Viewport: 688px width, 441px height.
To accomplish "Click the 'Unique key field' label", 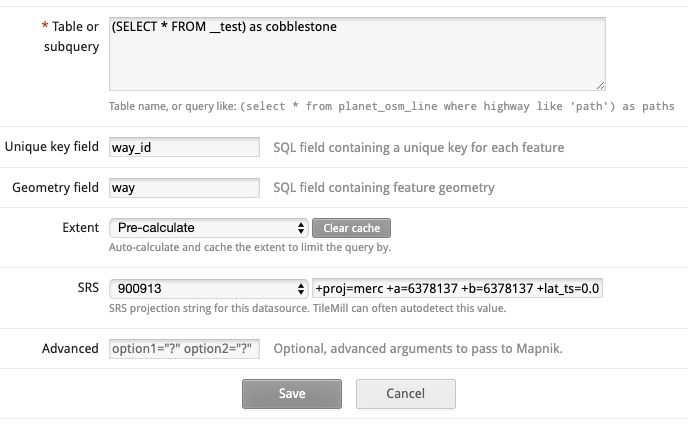I will (52, 147).
